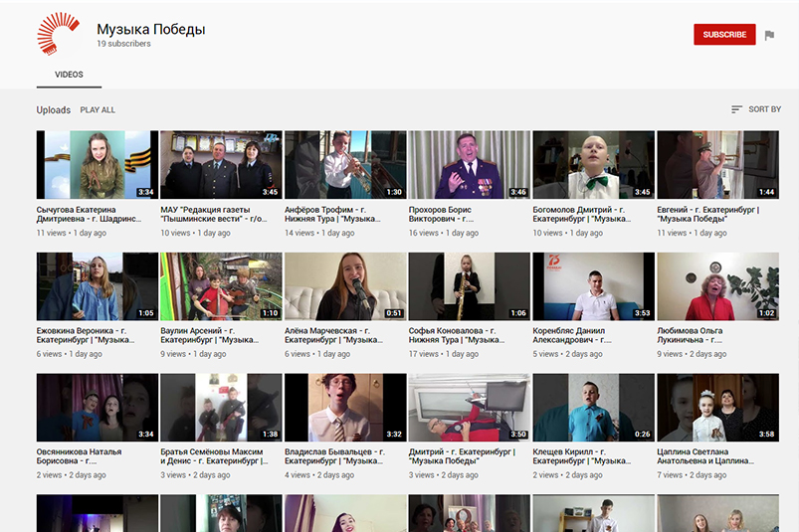This screenshot has width=799, height=532.
Task: Switch to the Videos tab
Action: click(x=69, y=75)
